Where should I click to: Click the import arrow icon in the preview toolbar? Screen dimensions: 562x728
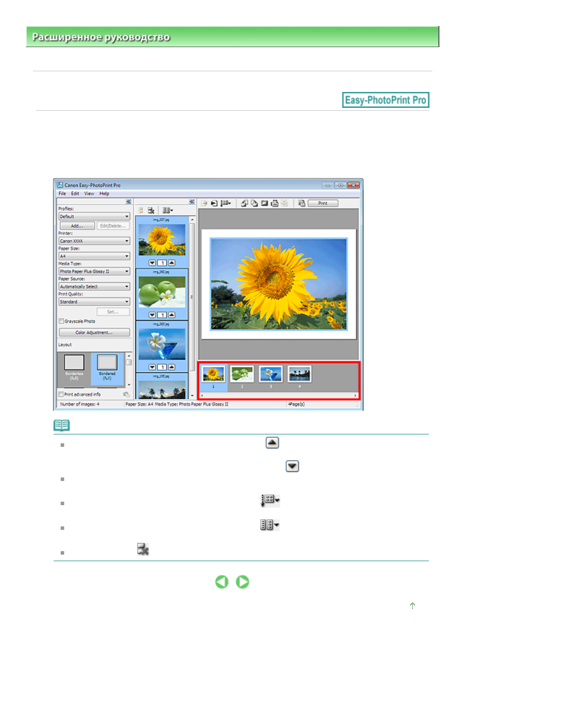click(214, 203)
